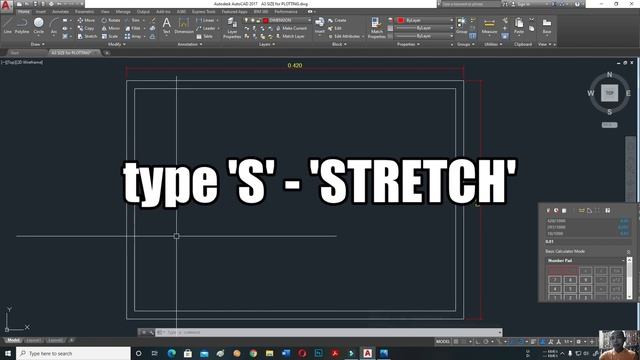Switch to the Manage ribbon tab
Image resolution: width=640 pixels, height=360 pixels.
click(x=123, y=12)
